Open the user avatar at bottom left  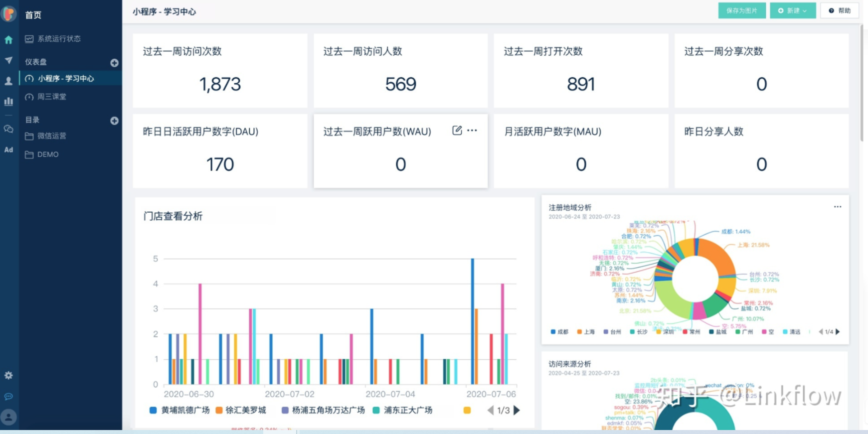click(x=8, y=417)
